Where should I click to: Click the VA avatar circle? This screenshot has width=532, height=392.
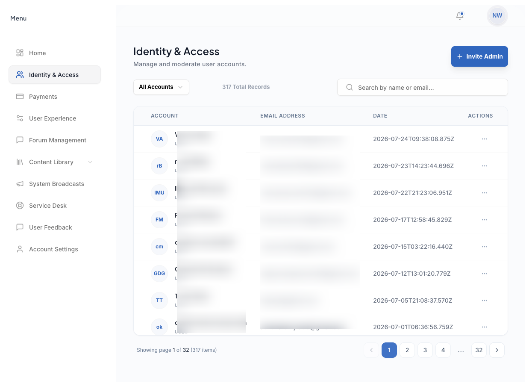(159, 139)
